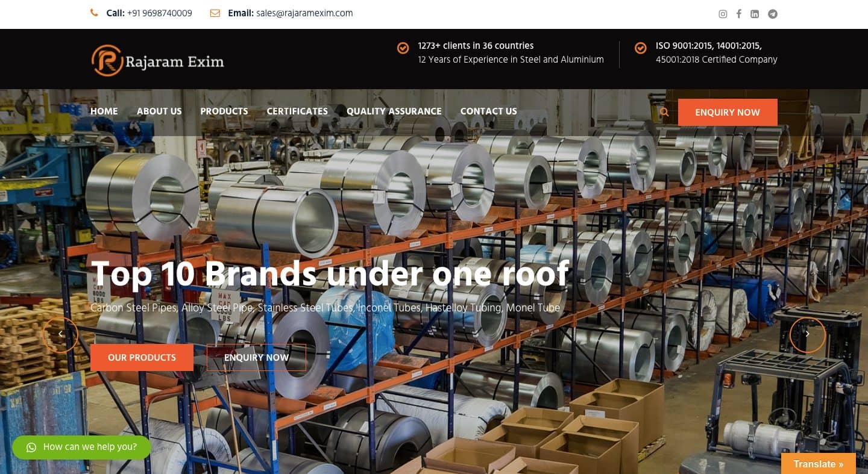Screen dimensions: 868x474
Task: Click the email envelope icon
Action: (215, 13)
